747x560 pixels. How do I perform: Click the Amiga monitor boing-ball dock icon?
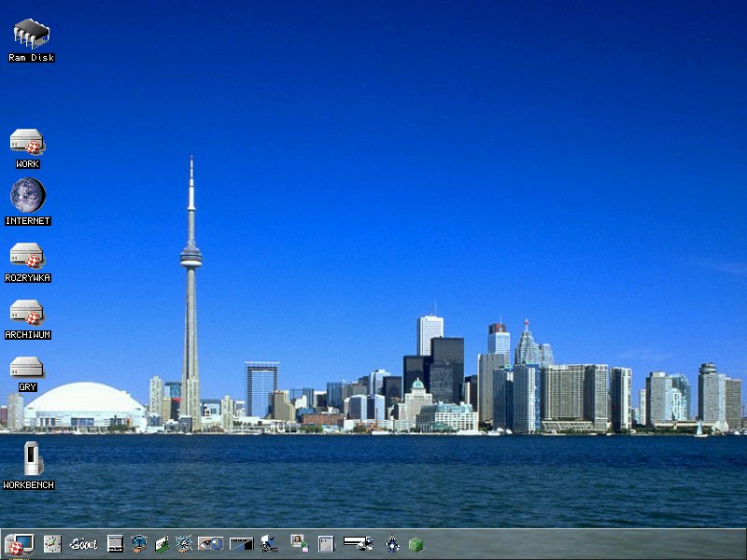click(19, 544)
